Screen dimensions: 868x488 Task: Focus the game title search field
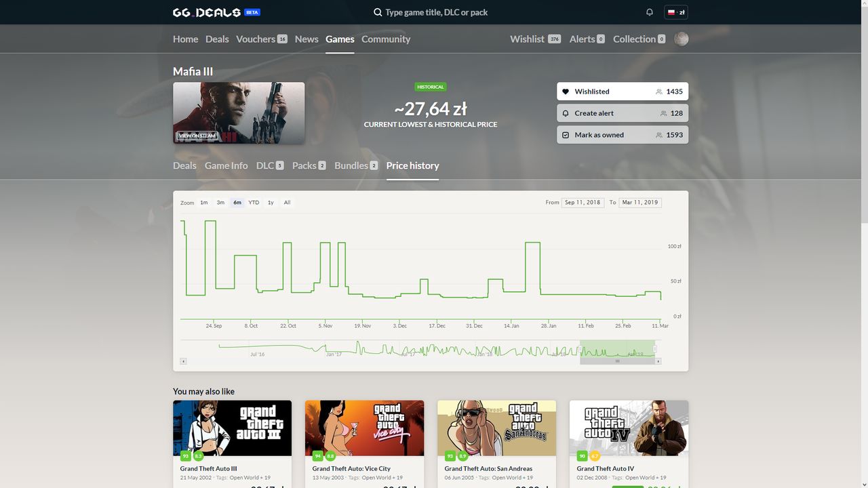pos(436,12)
